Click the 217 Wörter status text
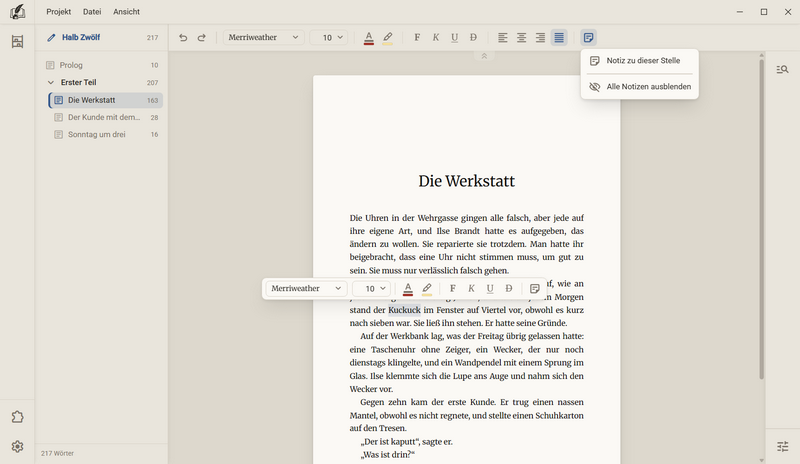Screen dimensions: 800x464 pyautogui.click(x=58, y=453)
